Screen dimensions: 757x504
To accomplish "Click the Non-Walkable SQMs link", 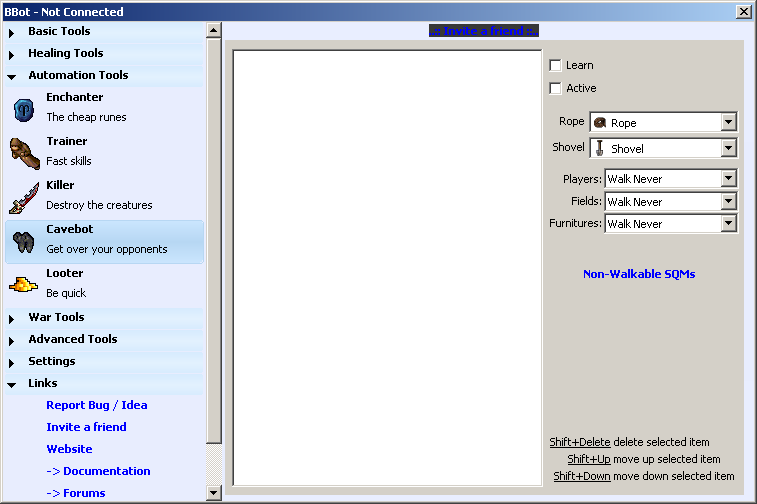I will (639, 274).
